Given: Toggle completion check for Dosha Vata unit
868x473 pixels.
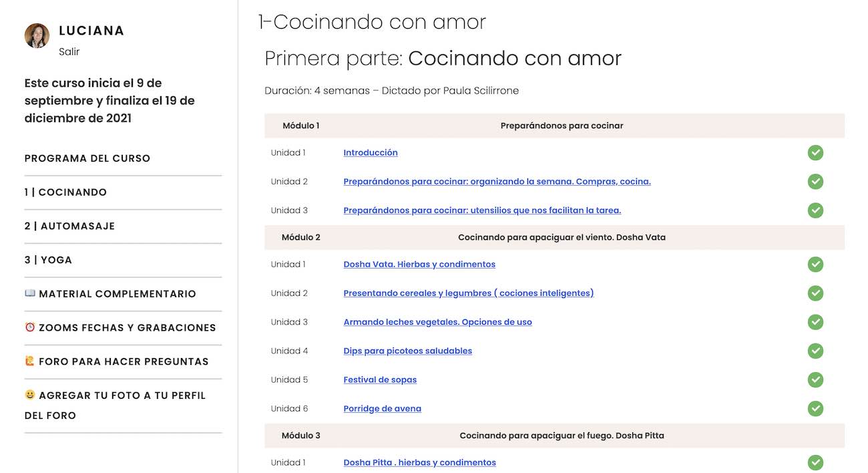Looking at the screenshot, I should [815, 265].
